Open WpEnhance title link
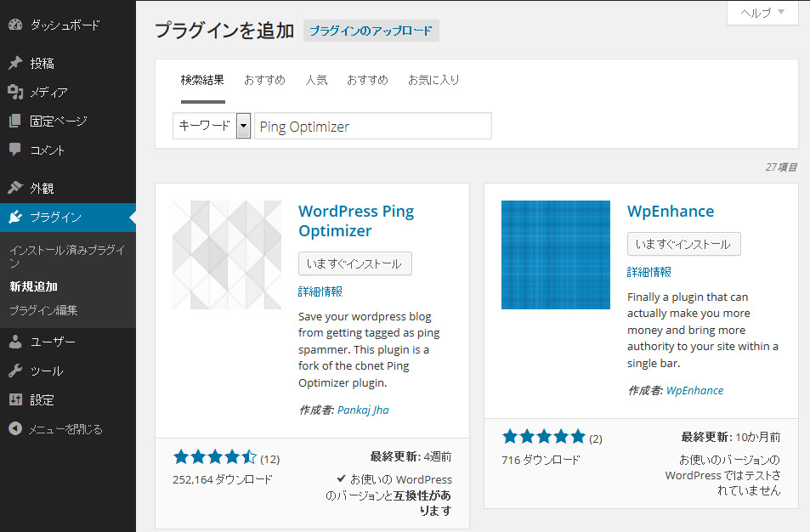This screenshot has height=532, width=810. (671, 212)
